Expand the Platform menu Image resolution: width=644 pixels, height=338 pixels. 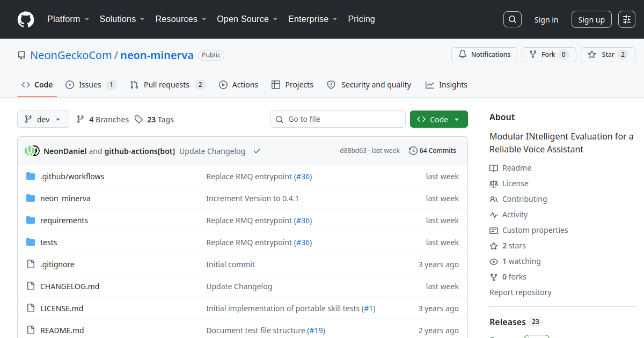tap(68, 19)
